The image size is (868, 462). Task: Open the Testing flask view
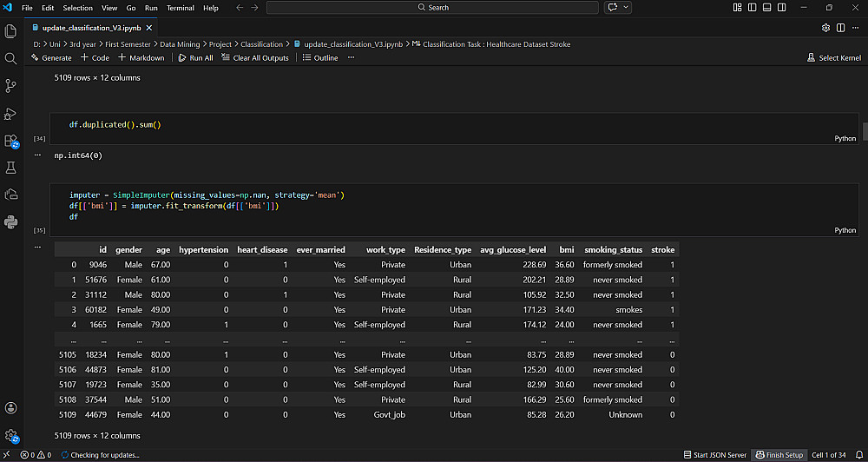pyautogui.click(x=10, y=167)
